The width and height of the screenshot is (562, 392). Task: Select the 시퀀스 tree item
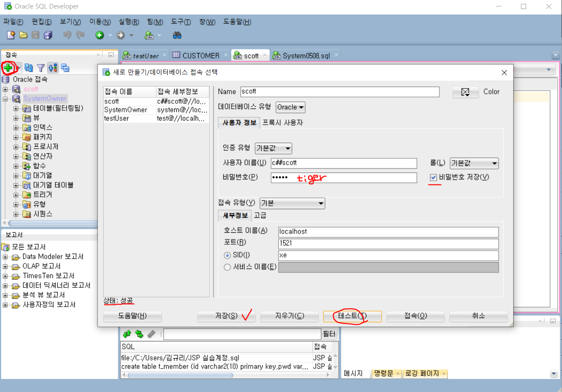click(x=43, y=214)
